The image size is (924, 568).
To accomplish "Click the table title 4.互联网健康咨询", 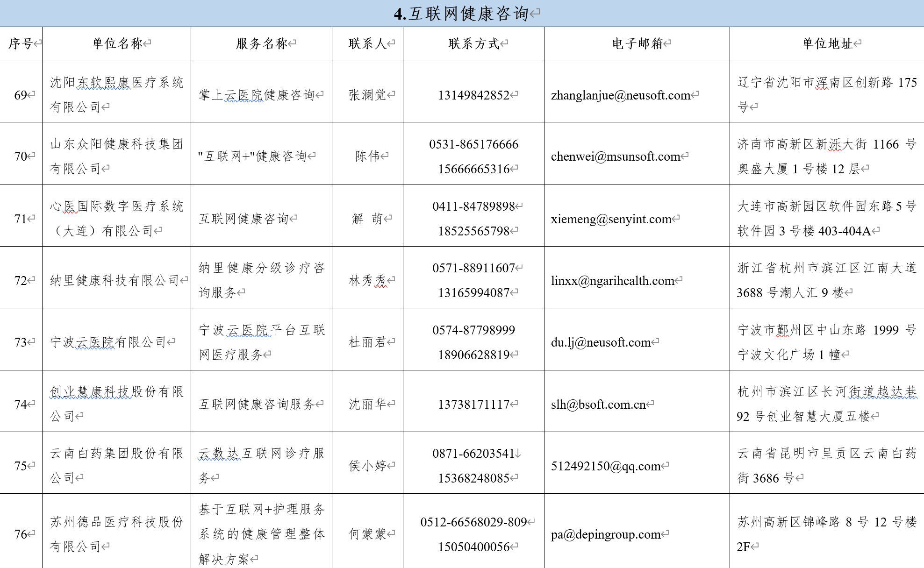I will click(x=461, y=14).
